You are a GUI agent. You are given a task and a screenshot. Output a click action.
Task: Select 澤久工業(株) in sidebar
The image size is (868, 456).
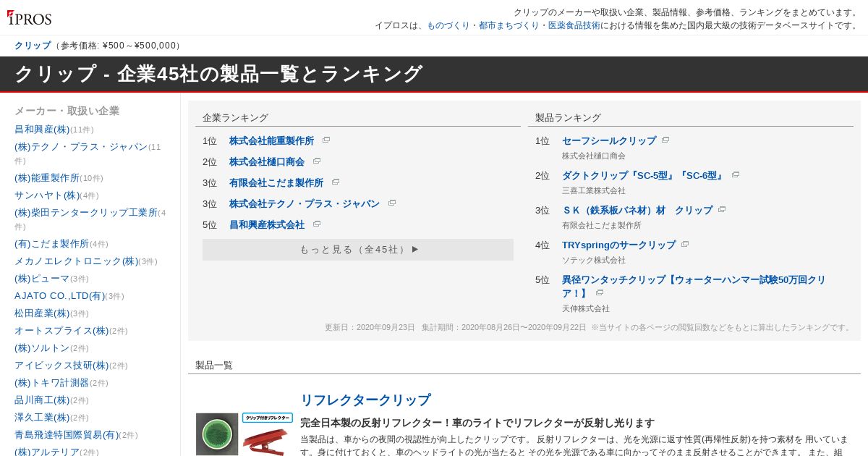coord(42,418)
